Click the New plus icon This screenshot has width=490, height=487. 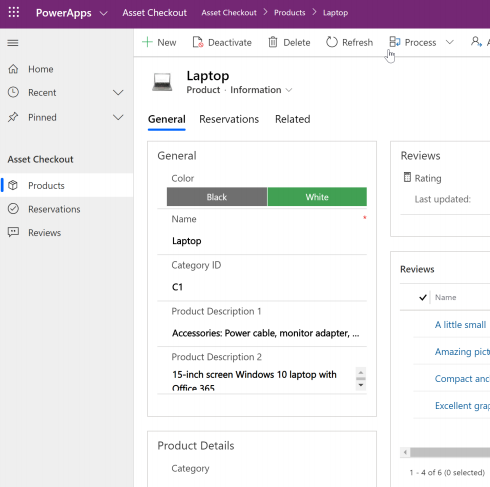click(147, 42)
